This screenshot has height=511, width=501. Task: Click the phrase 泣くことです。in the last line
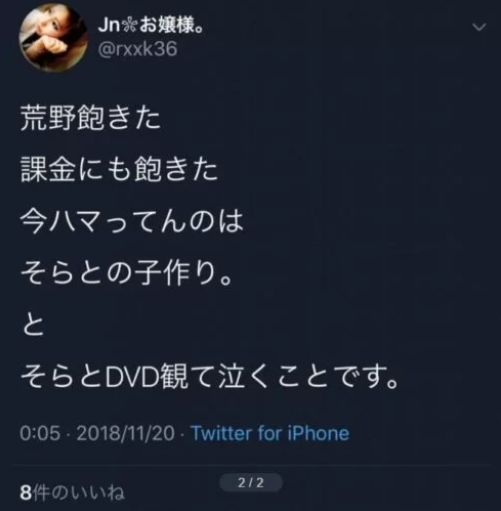(308, 377)
